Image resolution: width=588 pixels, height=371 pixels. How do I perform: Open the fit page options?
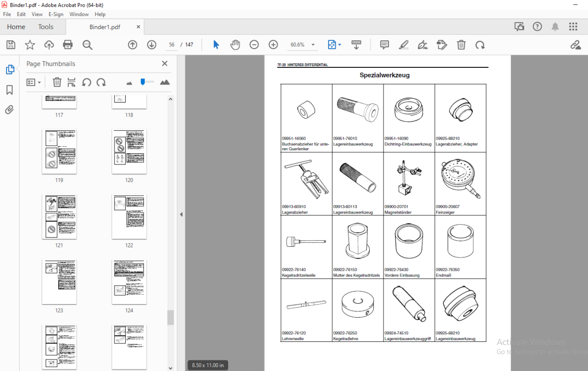coord(334,45)
